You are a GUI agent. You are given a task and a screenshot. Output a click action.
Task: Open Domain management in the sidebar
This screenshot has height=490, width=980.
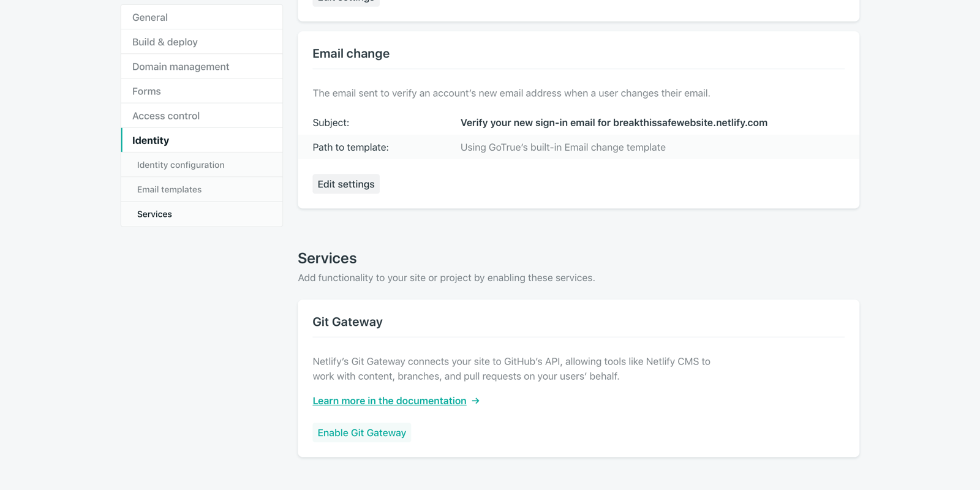point(181,66)
